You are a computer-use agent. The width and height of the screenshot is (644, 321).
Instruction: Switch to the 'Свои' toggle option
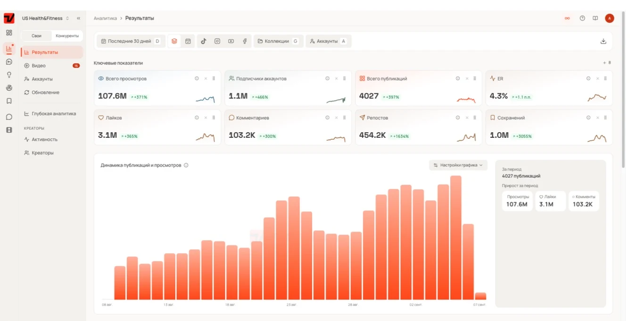36,36
